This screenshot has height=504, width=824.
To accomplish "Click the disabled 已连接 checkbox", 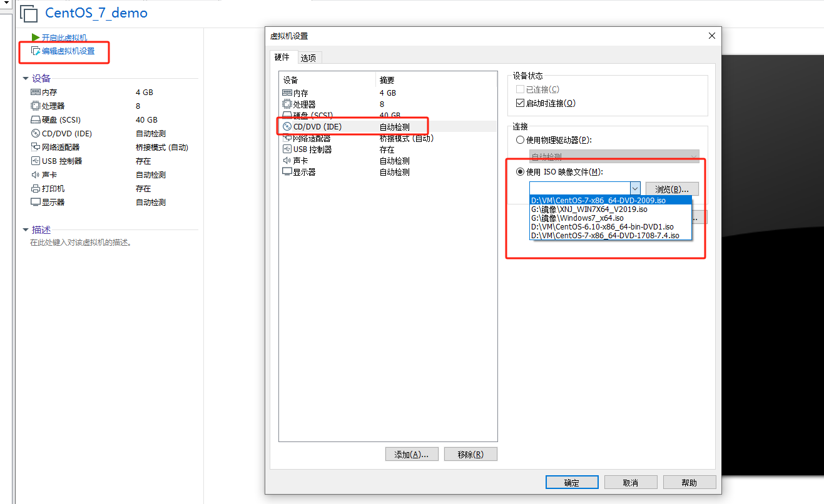I will (x=520, y=89).
